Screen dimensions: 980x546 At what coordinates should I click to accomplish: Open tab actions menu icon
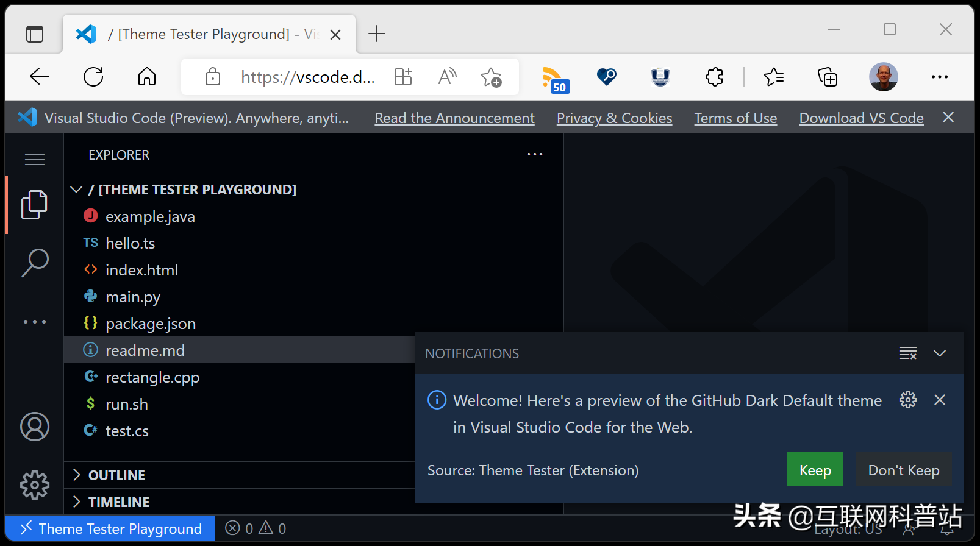point(35,34)
